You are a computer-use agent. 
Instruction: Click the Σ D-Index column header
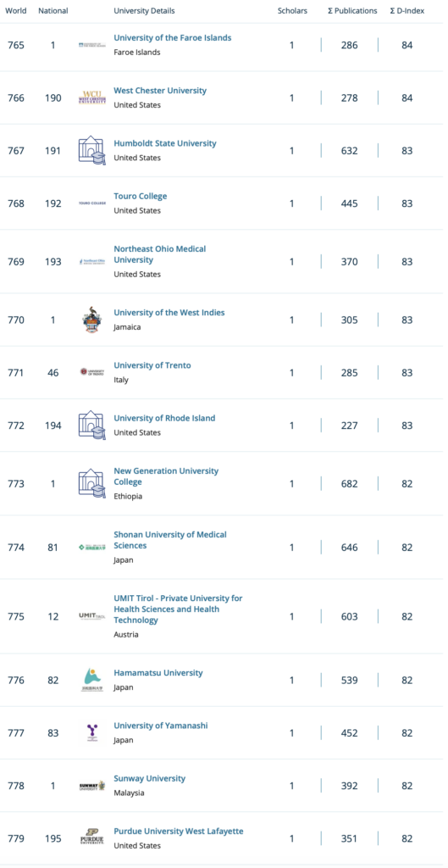tap(407, 10)
